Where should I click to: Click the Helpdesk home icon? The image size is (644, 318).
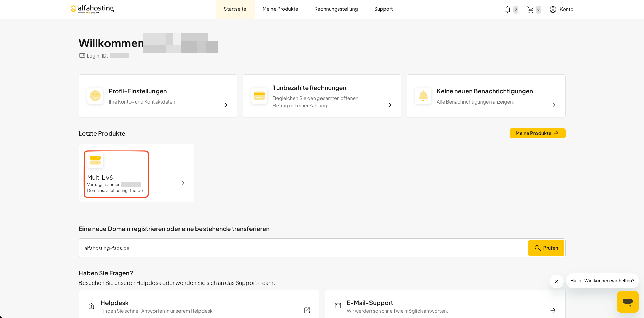coord(91,306)
